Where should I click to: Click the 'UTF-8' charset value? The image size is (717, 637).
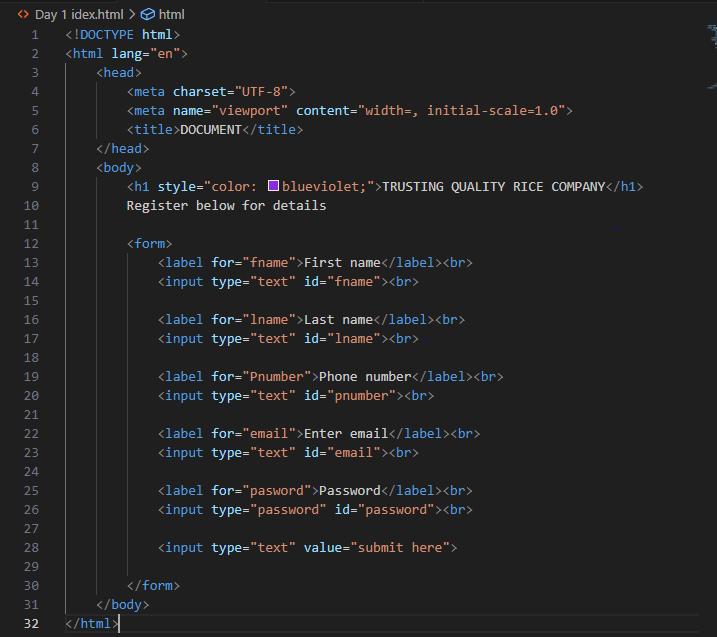[x=261, y=92]
